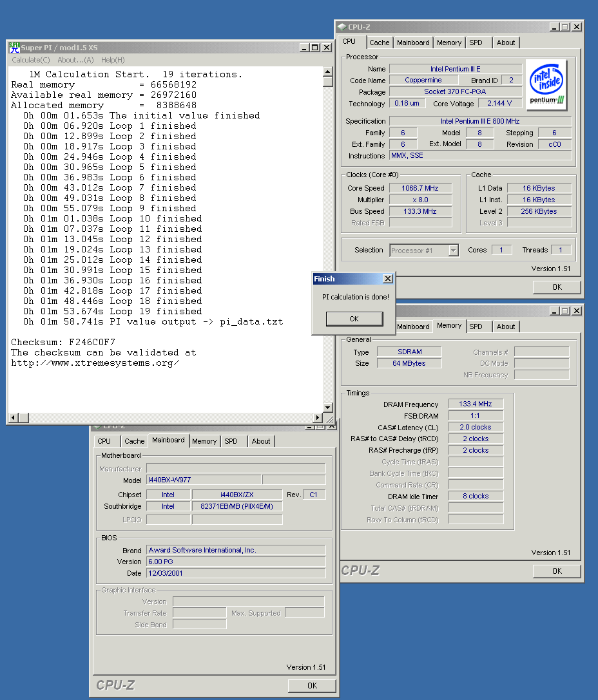
Task: Switch to Cache tab in top CPU-Z window
Action: tap(379, 43)
